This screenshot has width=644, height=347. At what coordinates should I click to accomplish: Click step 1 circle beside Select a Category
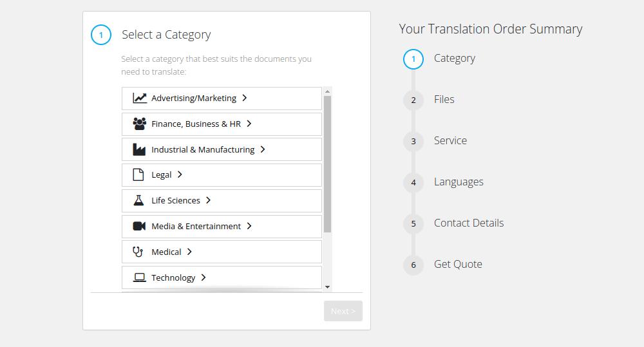(101, 35)
